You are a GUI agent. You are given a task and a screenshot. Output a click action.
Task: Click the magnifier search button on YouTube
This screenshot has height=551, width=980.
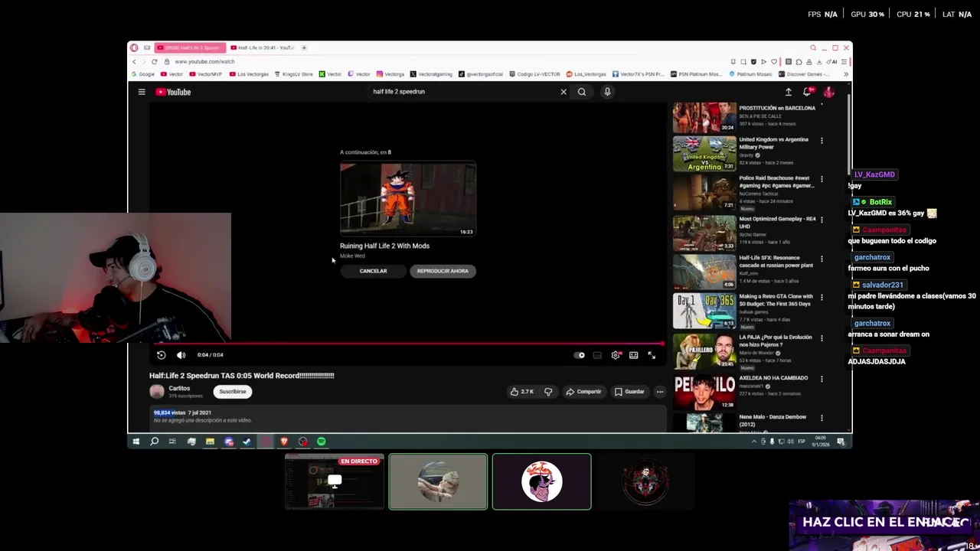pos(582,92)
